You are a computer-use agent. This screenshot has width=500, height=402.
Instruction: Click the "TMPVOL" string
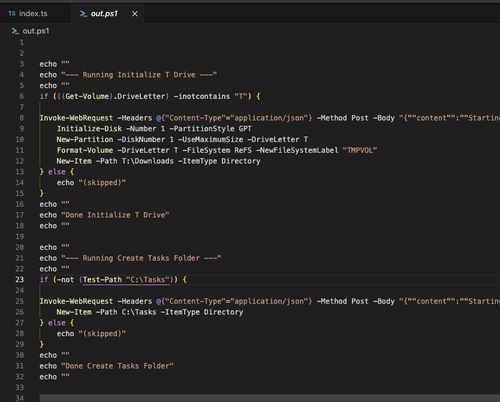pos(360,150)
